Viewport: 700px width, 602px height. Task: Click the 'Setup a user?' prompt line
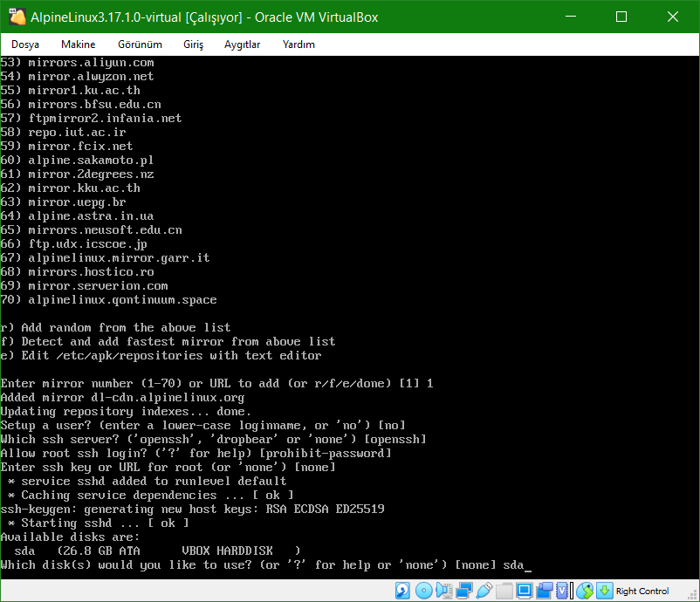click(x=203, y=426)
